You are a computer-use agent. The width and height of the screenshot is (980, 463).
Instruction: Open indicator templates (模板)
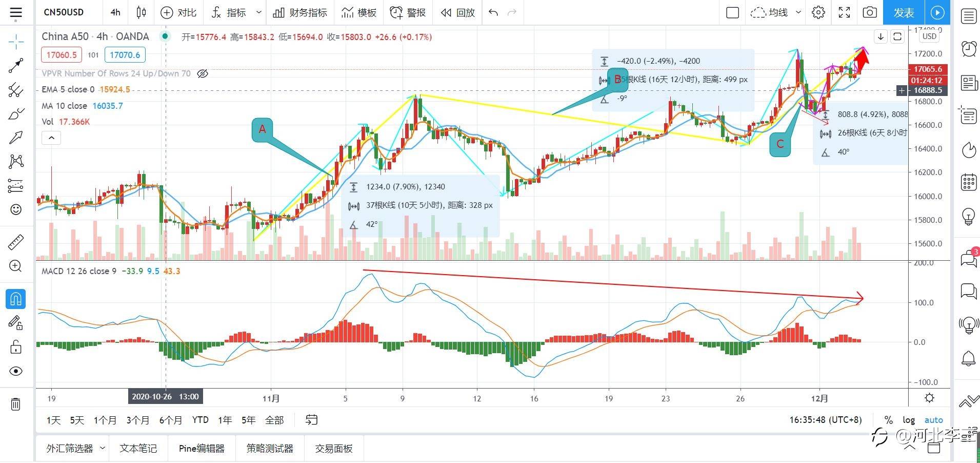pos(359,12)
